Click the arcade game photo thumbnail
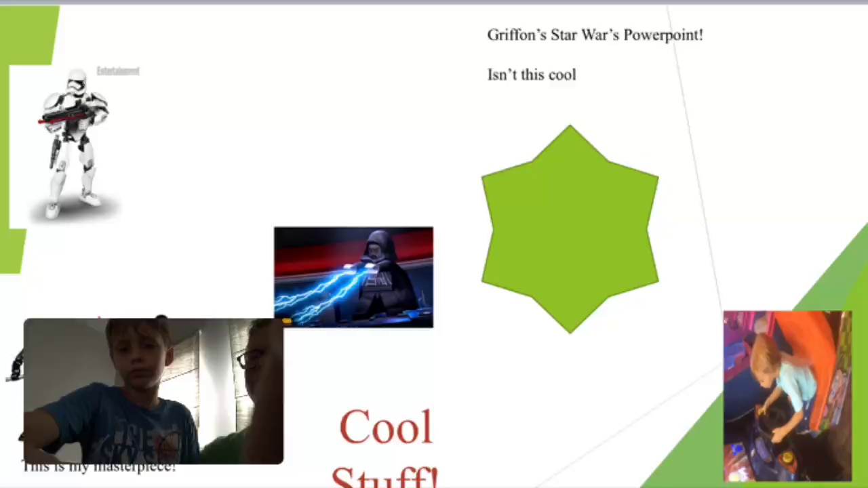The height and width of the screenshot is (488, 868). [787, 396]
